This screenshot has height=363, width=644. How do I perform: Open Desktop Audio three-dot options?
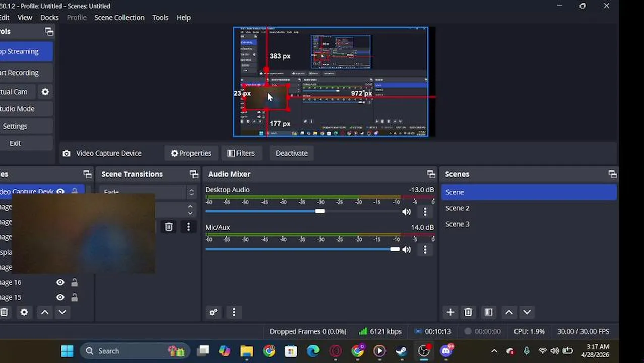425,212
